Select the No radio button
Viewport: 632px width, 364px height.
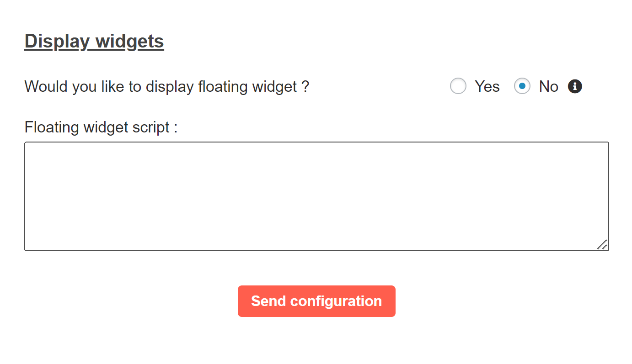point(522,86)
